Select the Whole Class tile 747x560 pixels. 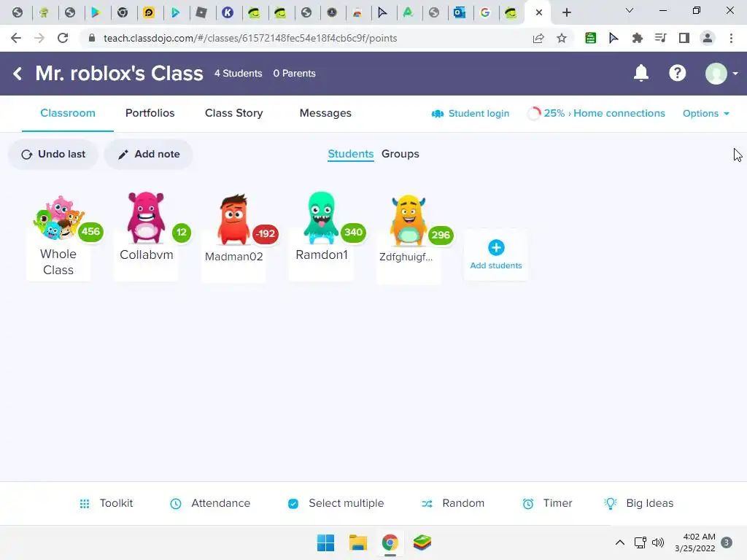58,237
